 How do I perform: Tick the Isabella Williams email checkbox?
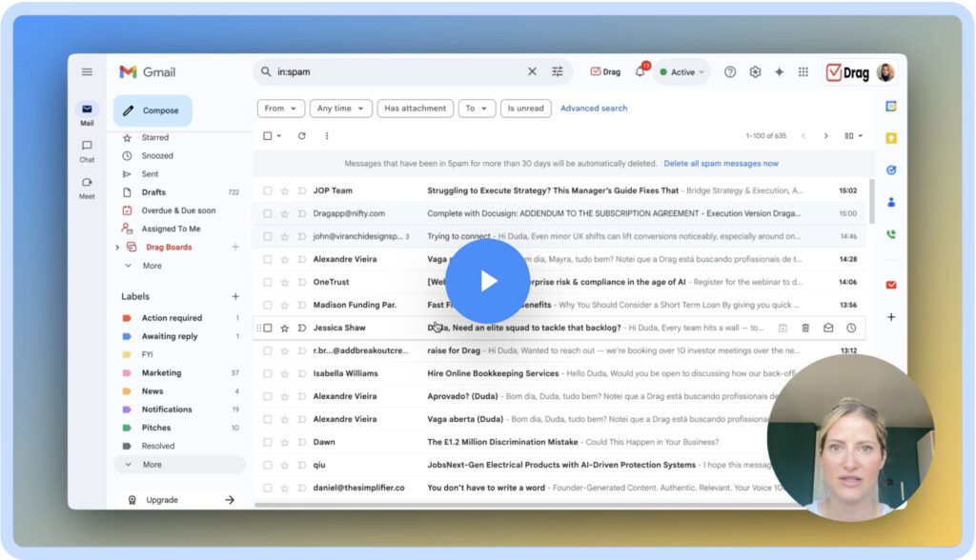tap(268, 374)
